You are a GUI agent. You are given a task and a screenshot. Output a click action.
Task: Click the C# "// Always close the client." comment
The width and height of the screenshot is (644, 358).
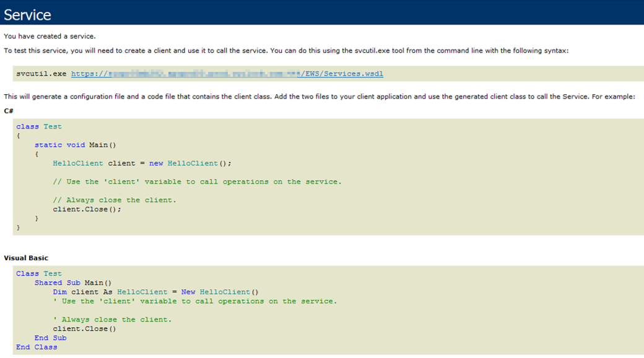pos(114,200)
